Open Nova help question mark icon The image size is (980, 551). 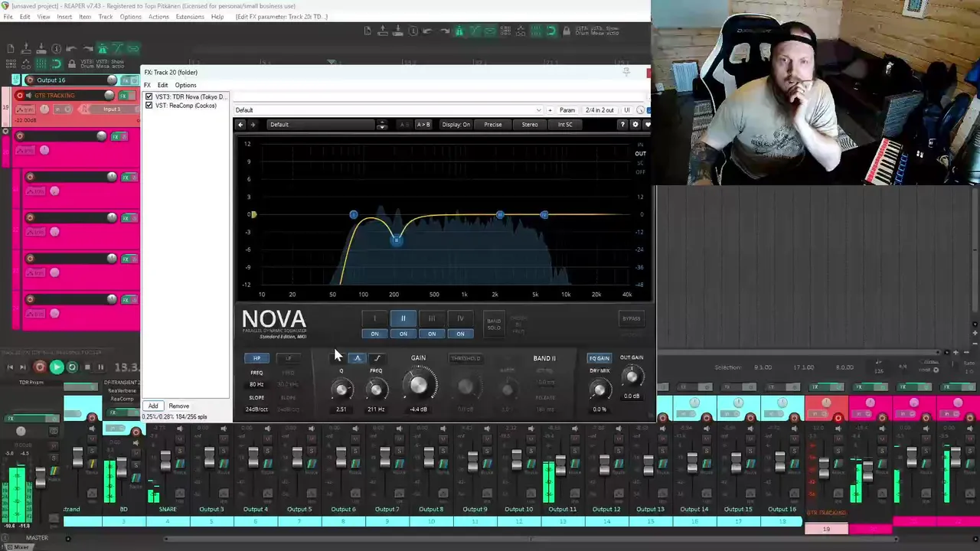click(622, 125)
